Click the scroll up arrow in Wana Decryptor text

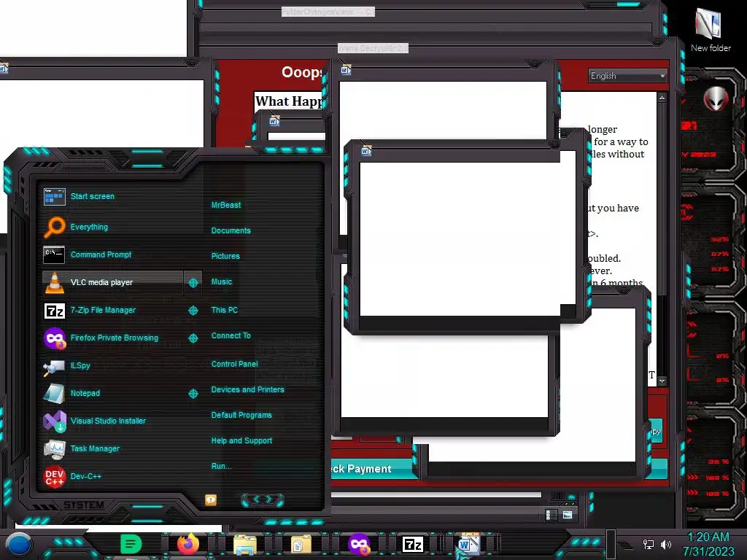[662, 98]
